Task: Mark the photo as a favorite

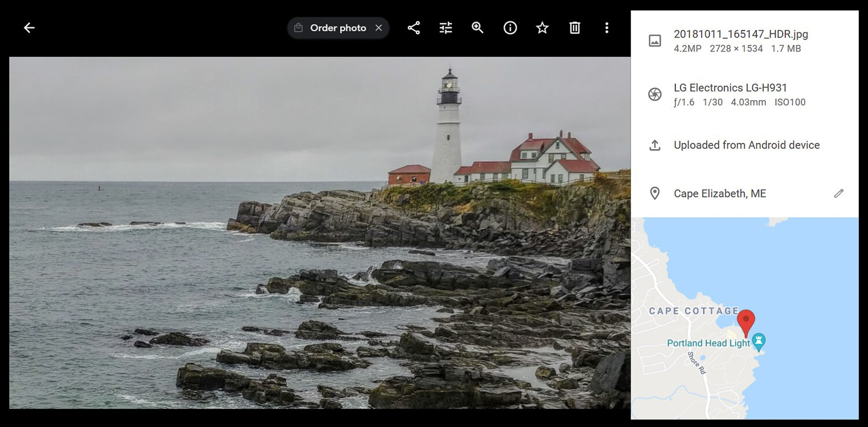Action: pyautogui.click(x=542, y=27)
